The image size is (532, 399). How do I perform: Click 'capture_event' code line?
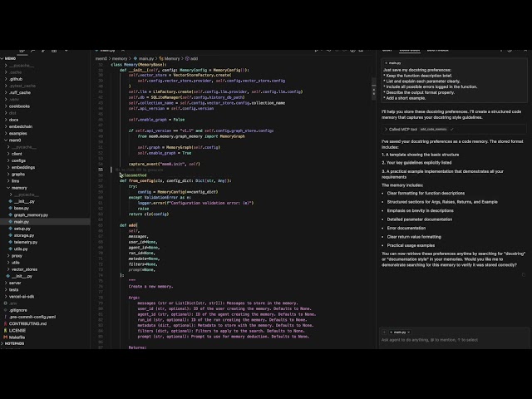tap(165, 164)
